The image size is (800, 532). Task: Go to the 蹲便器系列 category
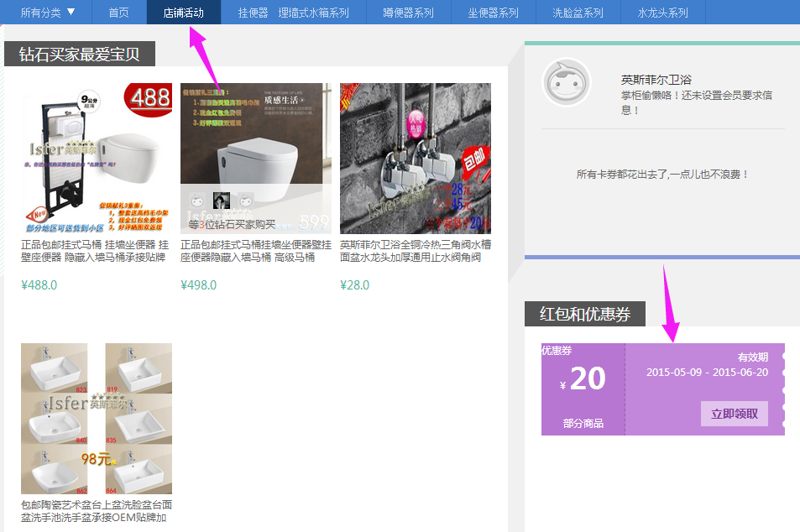[x=408, y=13]
